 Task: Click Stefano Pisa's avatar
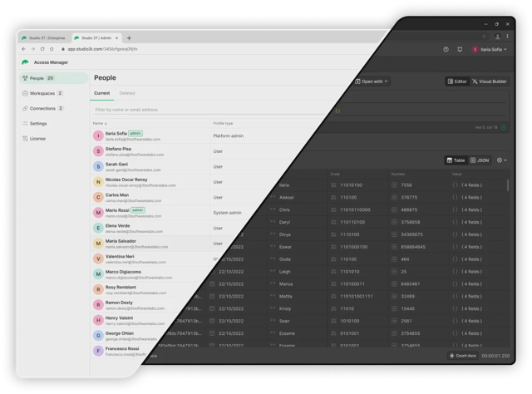click(98, 151)
